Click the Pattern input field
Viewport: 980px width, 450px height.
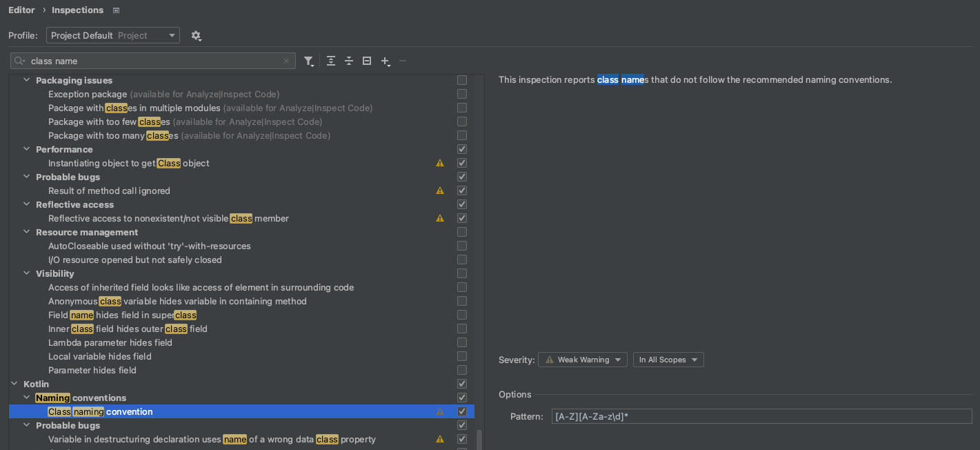pos(761,416)
